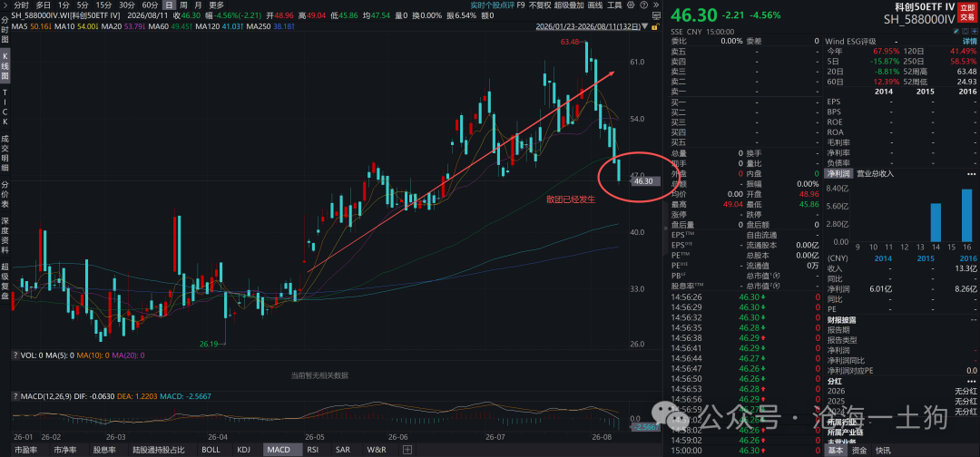Click the F9 button
The height and width of the screenshot is (457, 980).
point(521,5)
